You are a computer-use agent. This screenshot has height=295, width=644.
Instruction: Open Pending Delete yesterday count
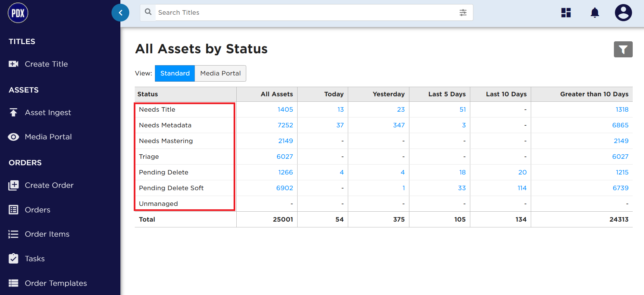coord(403,172)
